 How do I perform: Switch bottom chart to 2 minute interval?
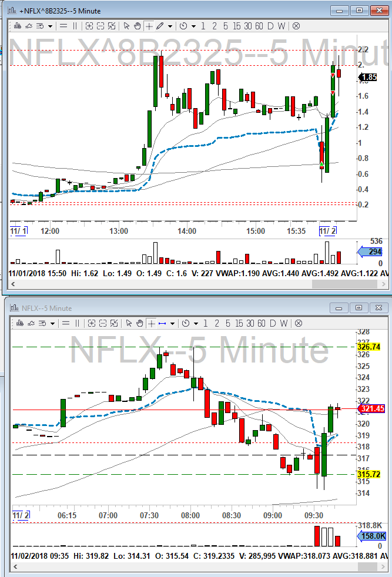(217, 323)
